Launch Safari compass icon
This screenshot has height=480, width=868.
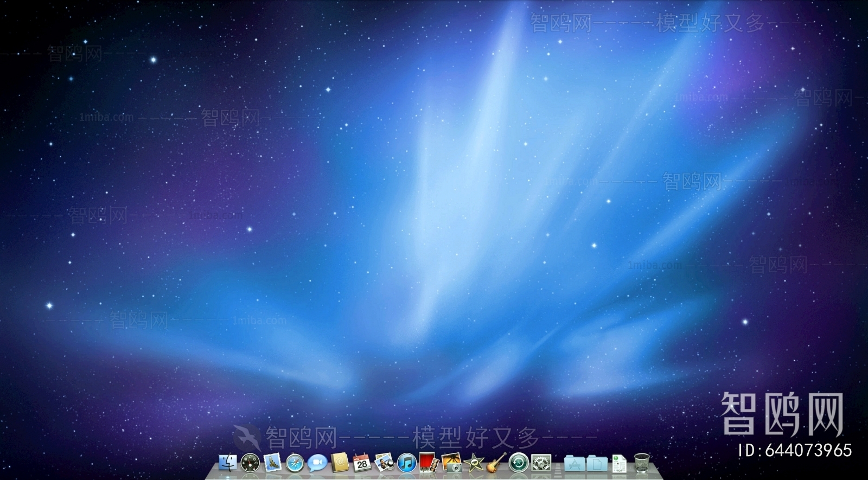tap(295, 463)
